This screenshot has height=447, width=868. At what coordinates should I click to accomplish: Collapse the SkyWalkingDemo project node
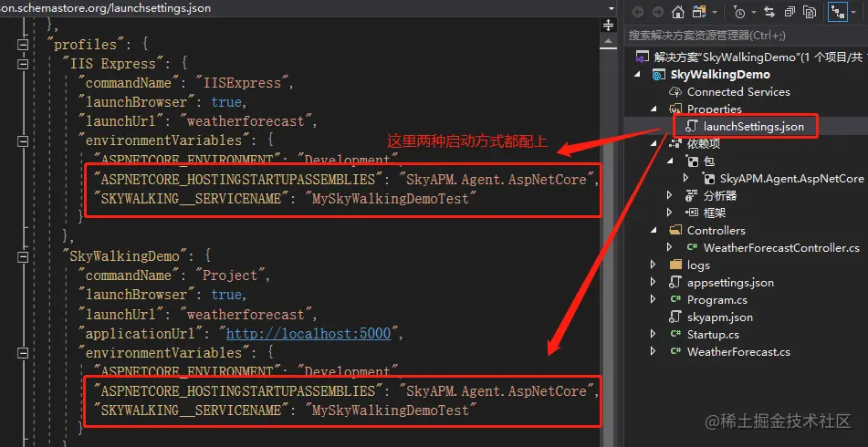(637, 75)
